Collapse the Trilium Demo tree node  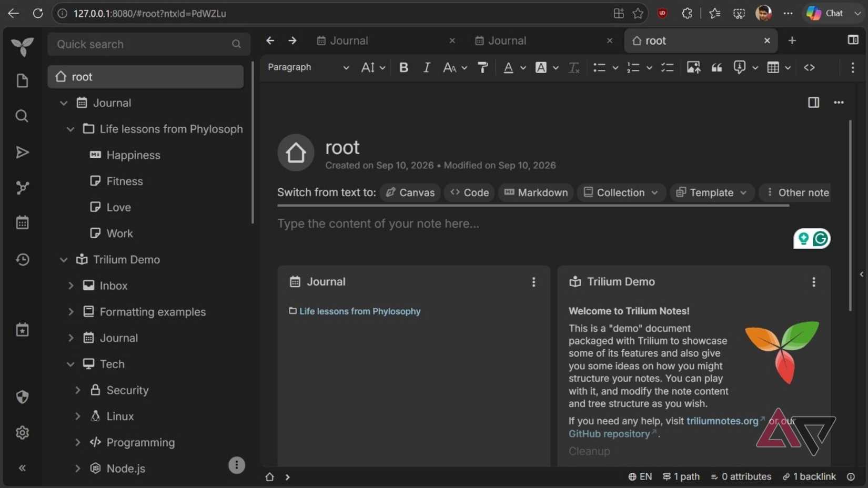[x=64, y=260]
